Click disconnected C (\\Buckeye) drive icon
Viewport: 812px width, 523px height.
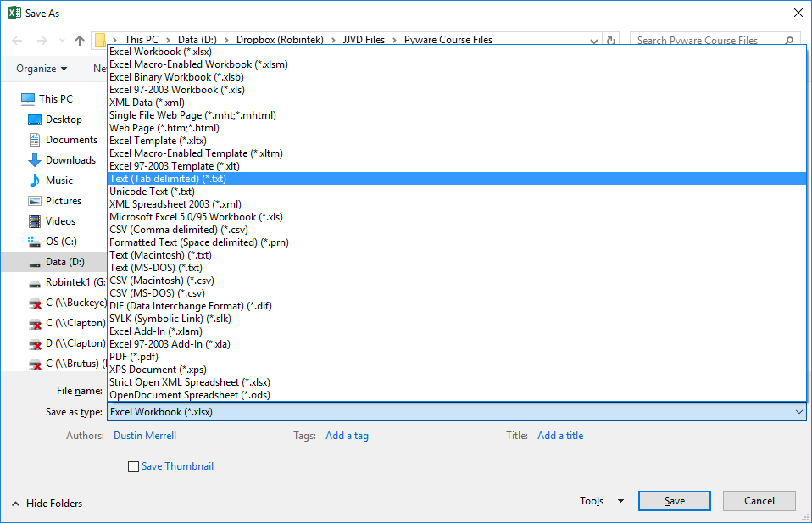coord(35,304)
